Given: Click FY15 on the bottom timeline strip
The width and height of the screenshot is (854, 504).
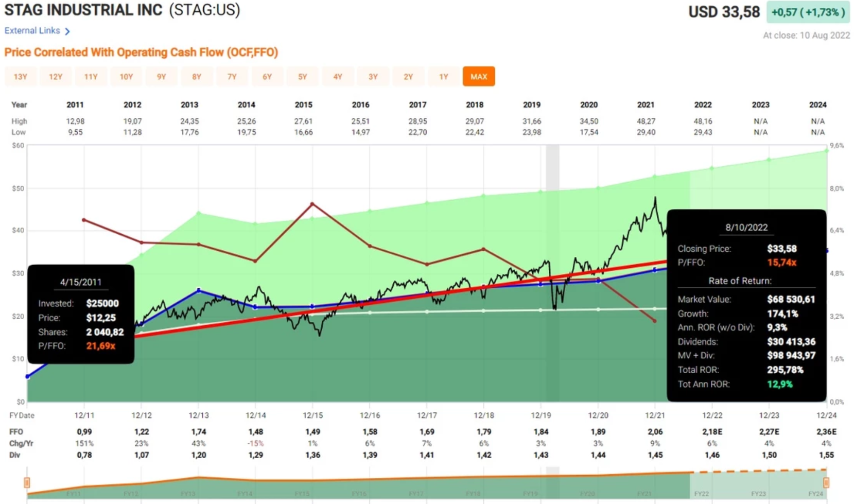Looking at the screenshot, I should coord(303,493).
